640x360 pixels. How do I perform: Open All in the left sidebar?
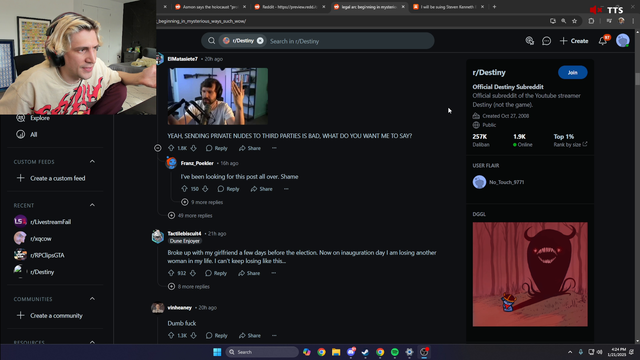point(34,134)
